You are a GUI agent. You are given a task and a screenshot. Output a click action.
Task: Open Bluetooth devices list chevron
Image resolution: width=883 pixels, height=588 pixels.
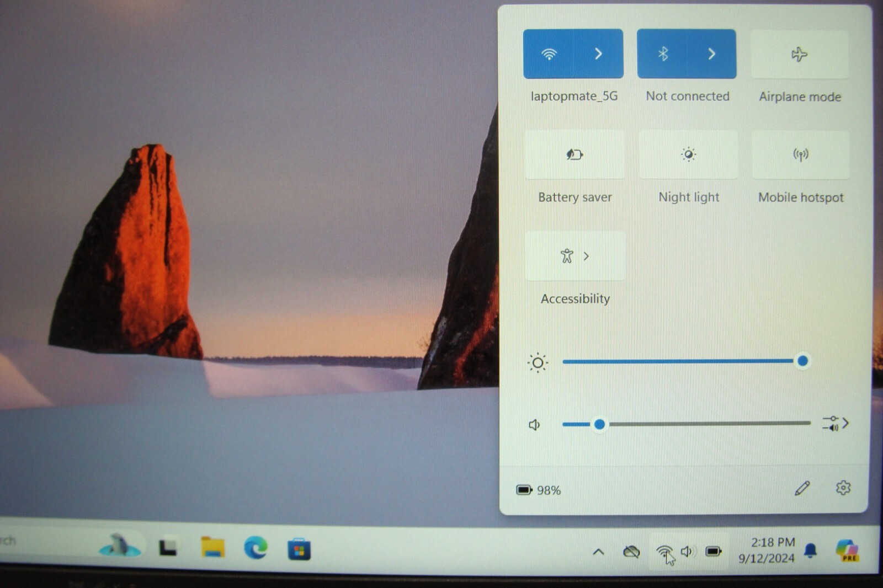(x=711, y=54)
